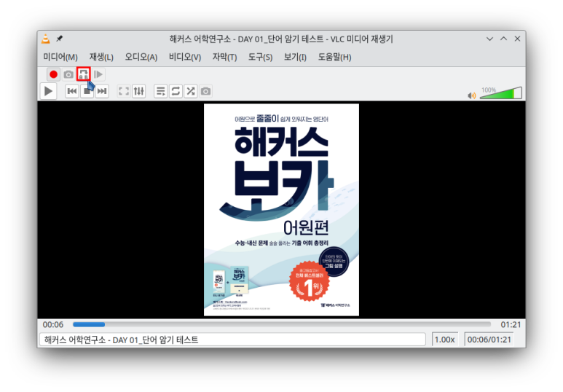
Task: Open the 미디어(M) menu
Action: click(60, 57)
